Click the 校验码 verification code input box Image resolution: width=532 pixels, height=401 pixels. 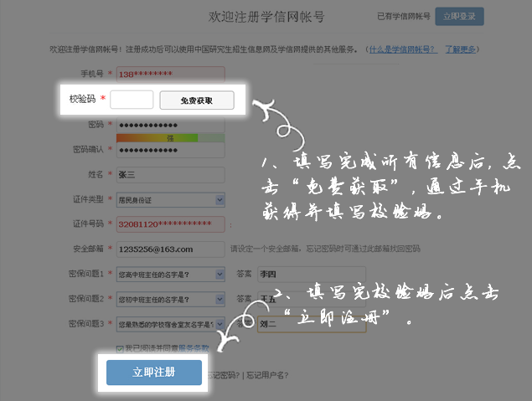pyautogui.click(x=132, y=100)
